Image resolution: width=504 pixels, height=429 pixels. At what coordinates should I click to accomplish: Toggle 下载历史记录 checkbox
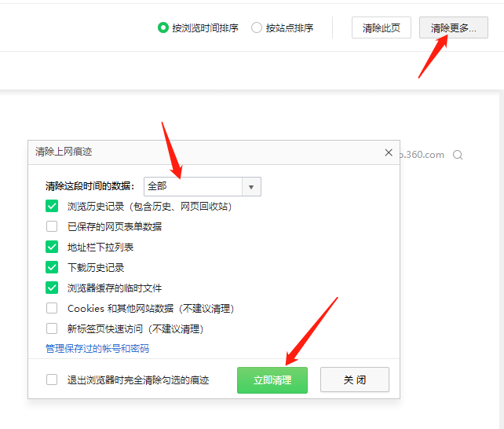click(52, 267)
